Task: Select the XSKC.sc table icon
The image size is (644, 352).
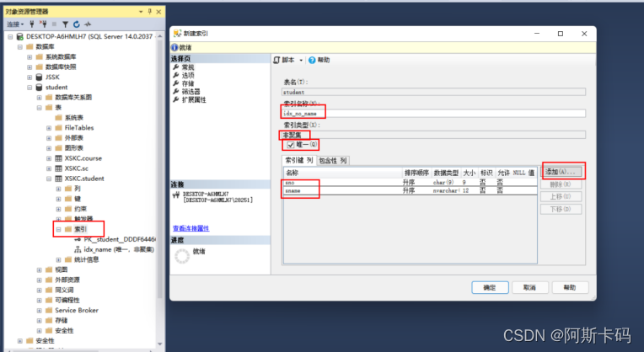Action: pos(59,168)
